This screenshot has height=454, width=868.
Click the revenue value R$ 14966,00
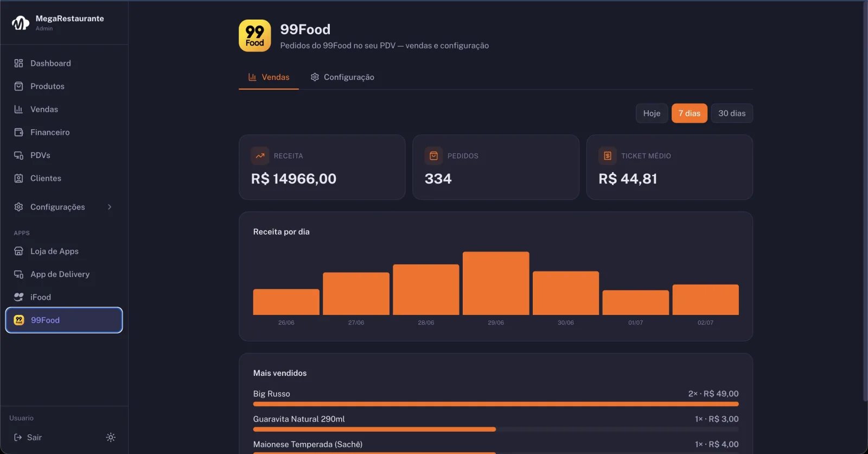click(x=293, y=179)
